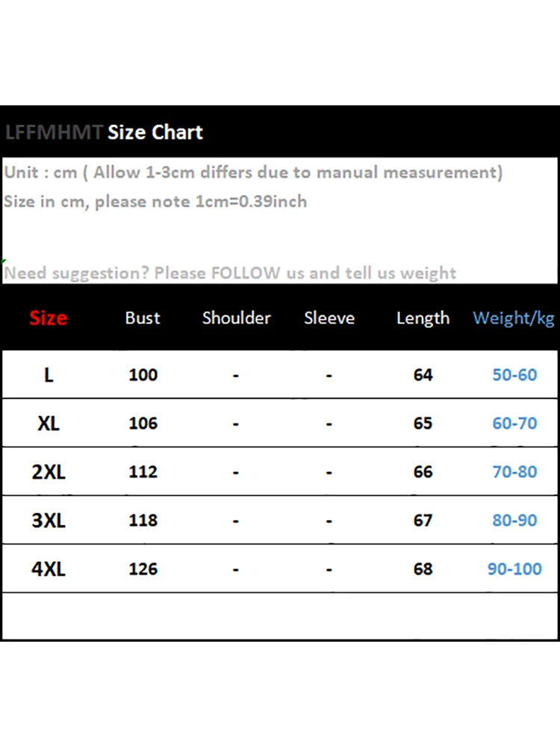The height and width of the screenshot is (747, 560).
Task: Click the bust value 126
Action: click(x=143, y=569)
